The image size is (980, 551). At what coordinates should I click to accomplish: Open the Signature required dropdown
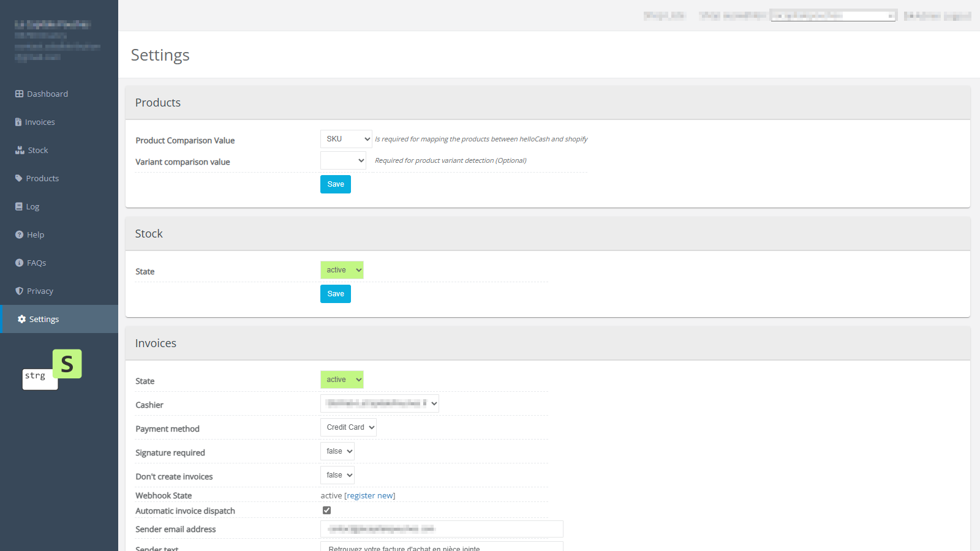click(337, 451)
